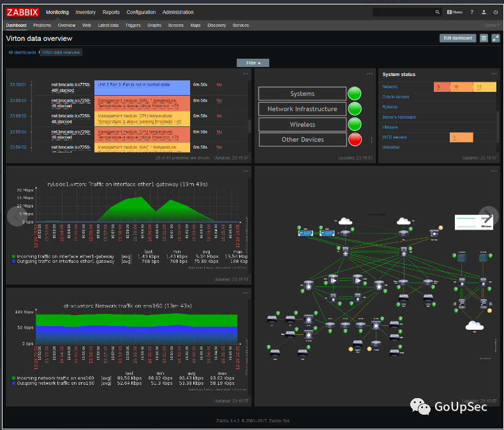Click the orange Network severity cell 18
The image size is (504, 430).
[x=461, y=87]
